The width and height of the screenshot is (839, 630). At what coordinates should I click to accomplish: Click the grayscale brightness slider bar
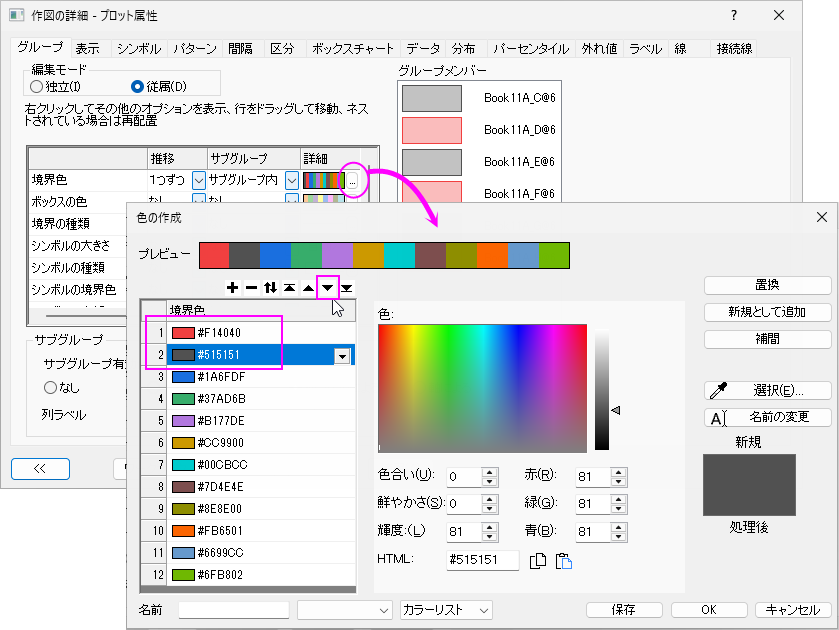point(602,389)
